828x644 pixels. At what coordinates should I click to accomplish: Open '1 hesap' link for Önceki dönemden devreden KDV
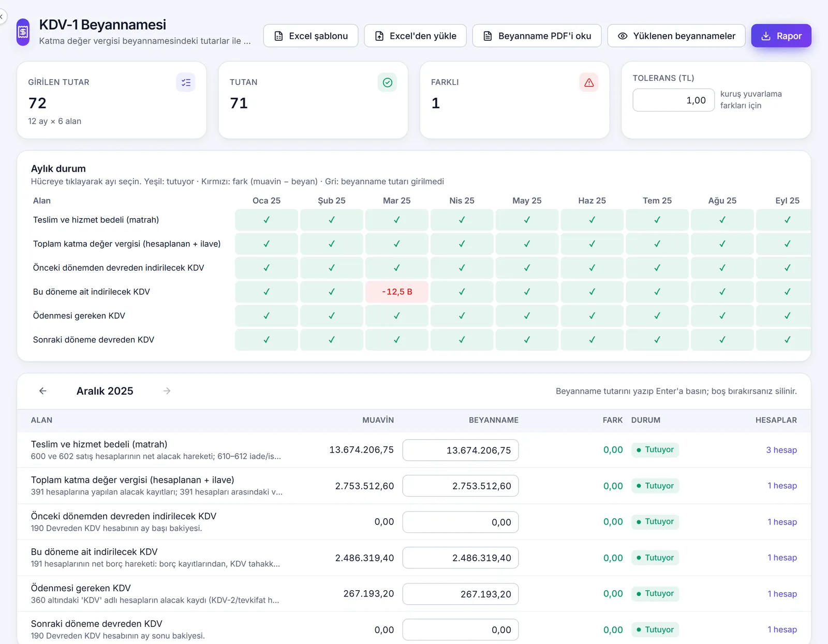782,522
